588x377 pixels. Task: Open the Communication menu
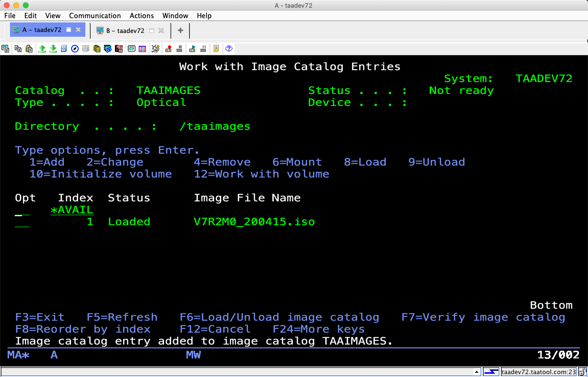click(95, 16)
